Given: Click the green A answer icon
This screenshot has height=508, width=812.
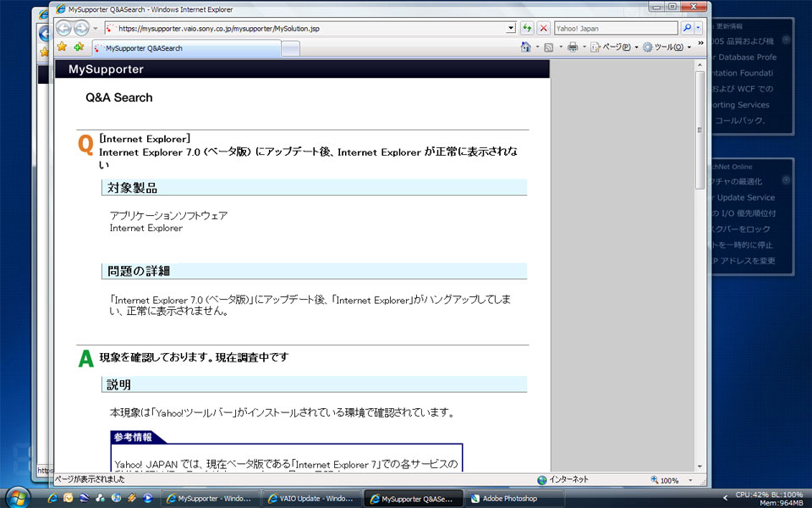Looking at the screenshot, I should (86, 358).
